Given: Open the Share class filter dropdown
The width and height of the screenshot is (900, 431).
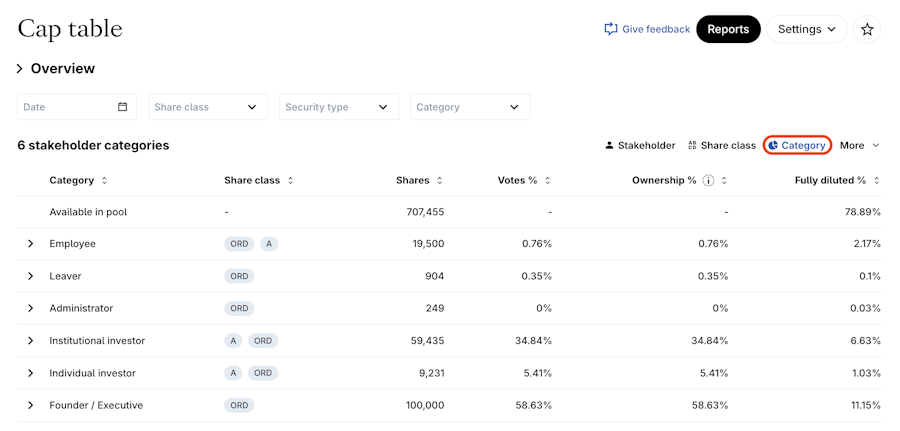Looking at the screenshot, I should point(208,107).
